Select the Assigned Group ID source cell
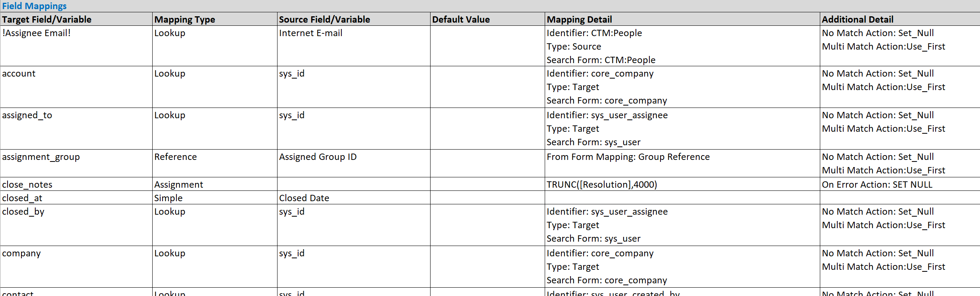The image size is (980, 296). 354,163
